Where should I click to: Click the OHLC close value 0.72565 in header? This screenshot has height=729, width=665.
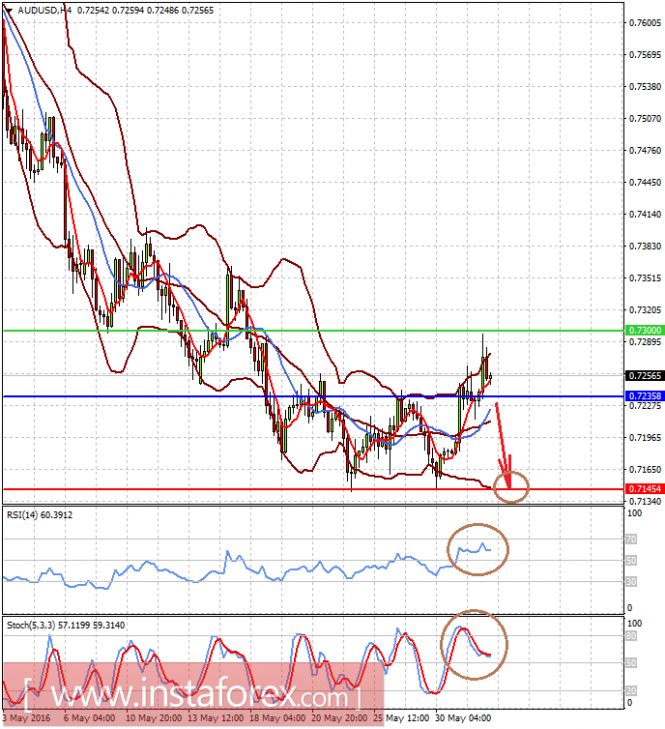pyautogui.click(x=198, y=10)
